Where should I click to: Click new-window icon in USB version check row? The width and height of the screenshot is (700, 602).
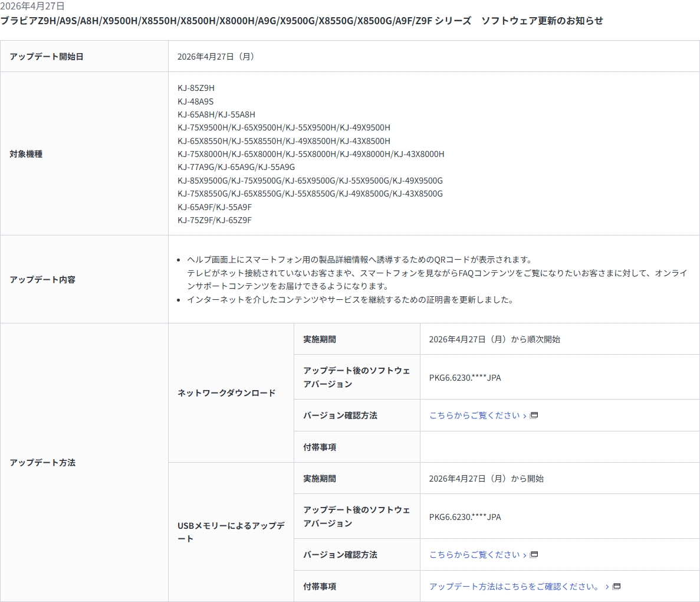tap(534, 555)
